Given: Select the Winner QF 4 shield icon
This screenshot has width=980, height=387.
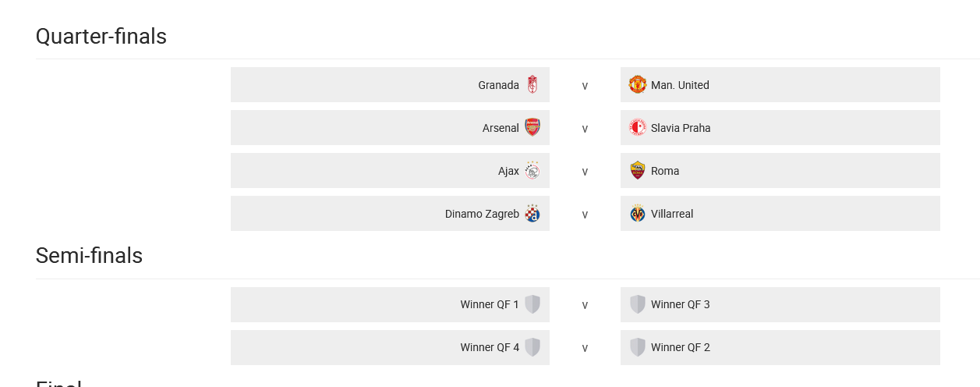Looking at the screenshot, I should pos(532,347).
